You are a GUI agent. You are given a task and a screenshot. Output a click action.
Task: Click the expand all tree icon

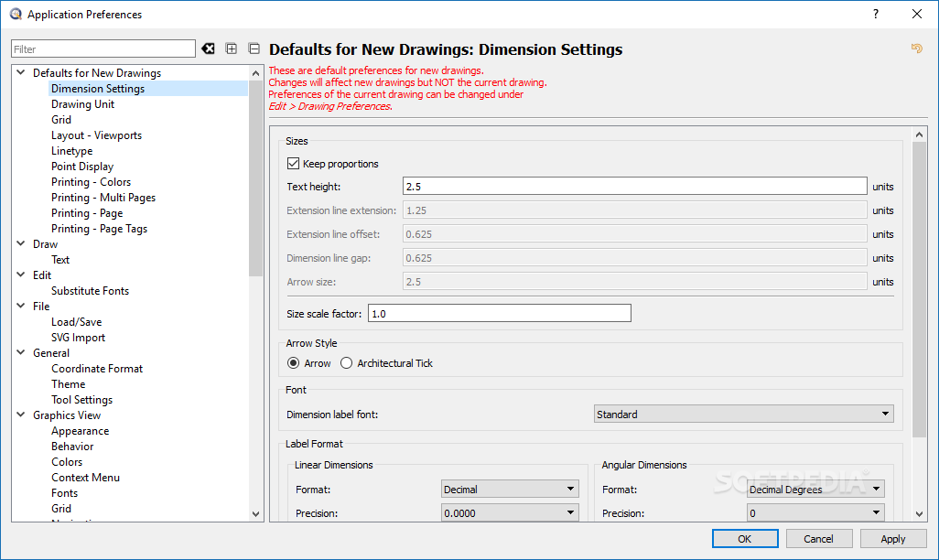[232, 48]
